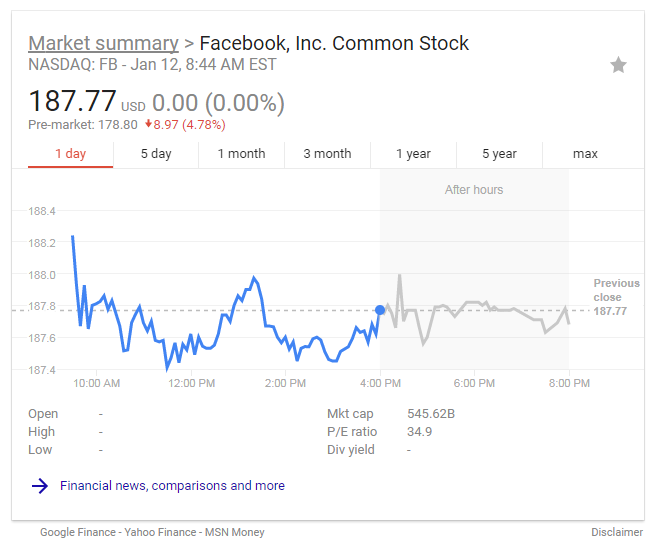This screenshot has height=547, width=666.
Task: Click the pre-market price change in red
Action: click(185, 125)
